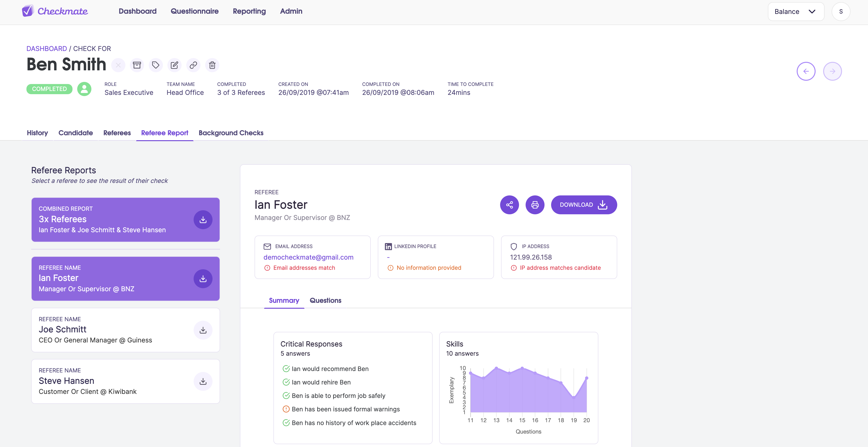This screenshot has width=868, height=447.
Task: Click the trash delete icon in header
Action: click(212, 65)
